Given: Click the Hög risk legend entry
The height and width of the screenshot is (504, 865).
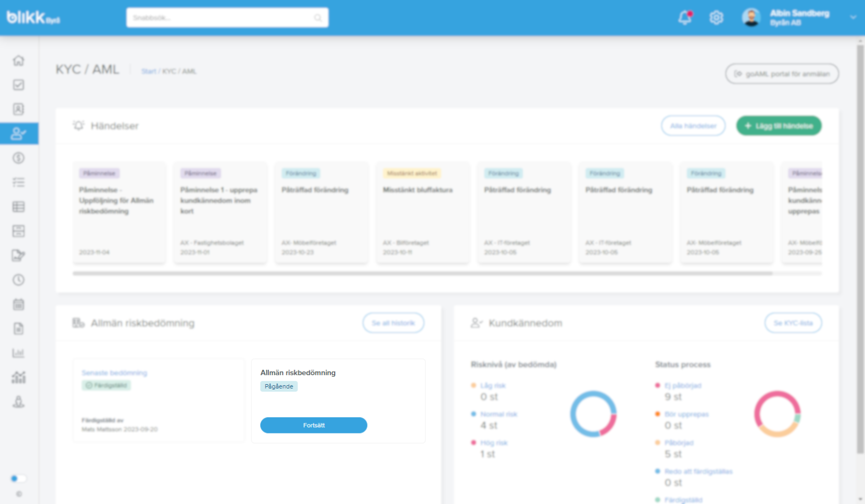Looking at the screenshot, I should pyautogui.click(x=494, y=443).
